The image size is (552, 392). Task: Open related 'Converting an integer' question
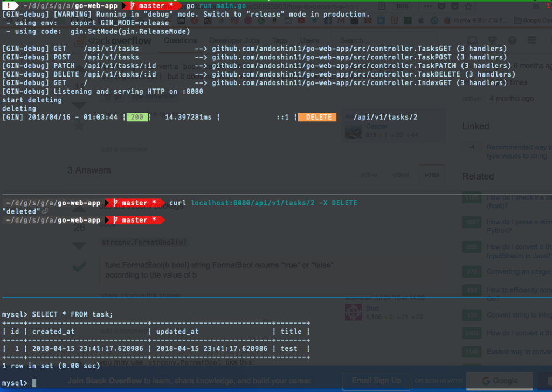[519, 272]
